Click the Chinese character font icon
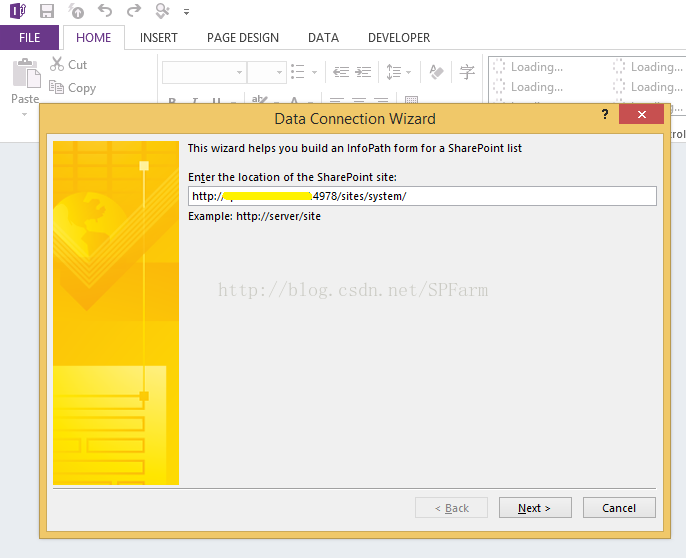The height and width of the screenshot is (558, 686). 467,72
